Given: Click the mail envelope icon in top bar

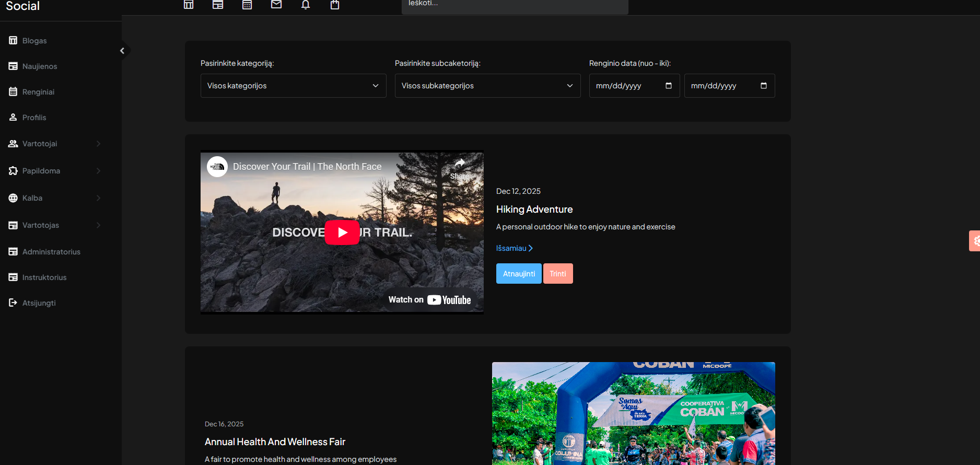Looking at the screenshot, I should (276, 5).
